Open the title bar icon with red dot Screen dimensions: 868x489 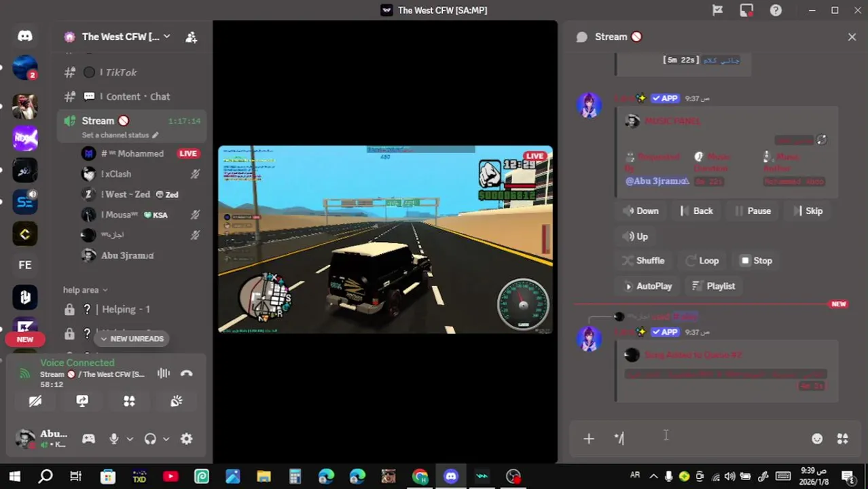746,10
